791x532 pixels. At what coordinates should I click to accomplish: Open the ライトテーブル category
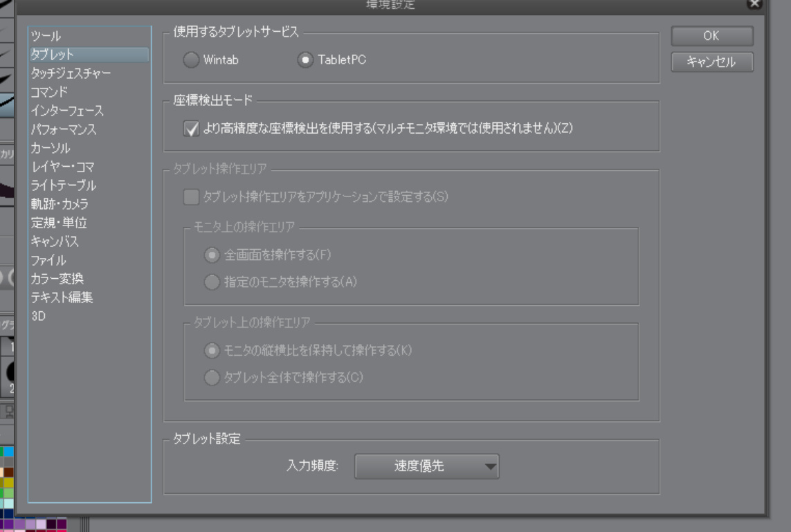(x=89, y=185)
